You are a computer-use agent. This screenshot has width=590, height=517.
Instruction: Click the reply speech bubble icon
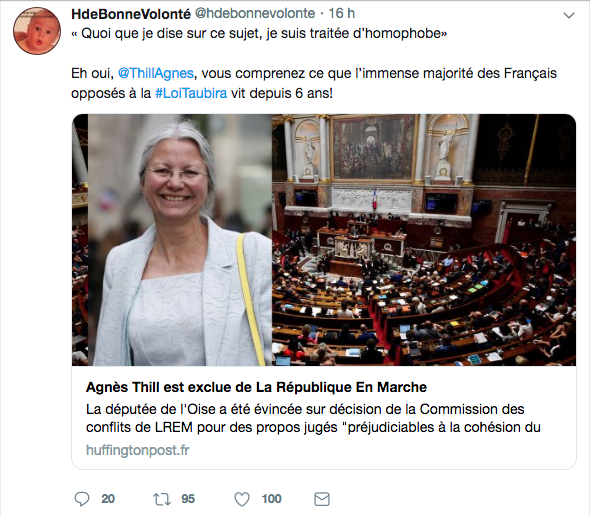[x=82, y=499]
